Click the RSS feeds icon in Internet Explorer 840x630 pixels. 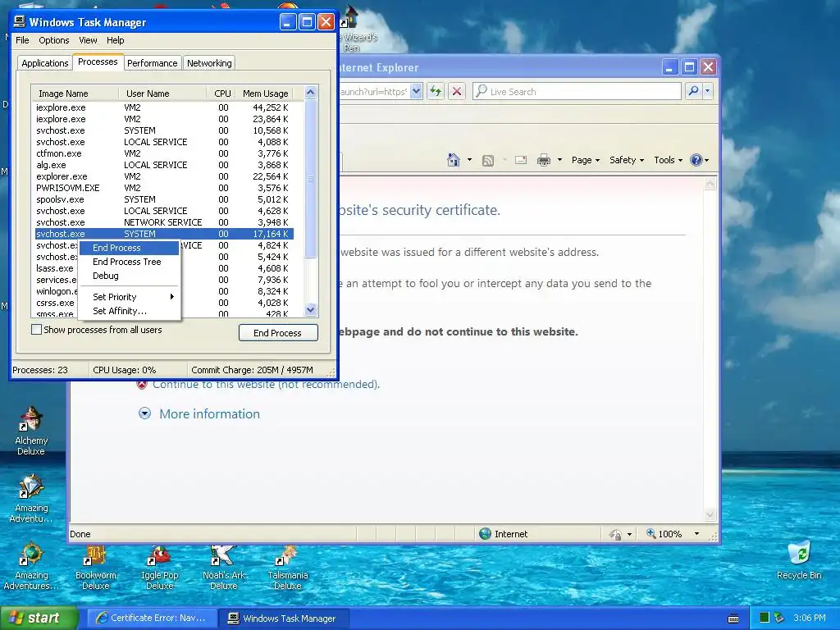pyautogui.click(x=487, y=160)
